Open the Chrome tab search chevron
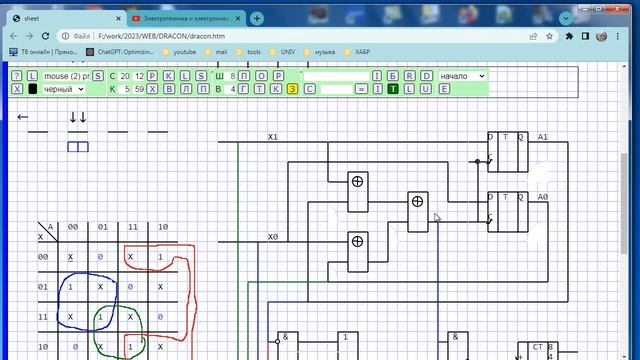This screenshot has width=640, height=360. 566,18
